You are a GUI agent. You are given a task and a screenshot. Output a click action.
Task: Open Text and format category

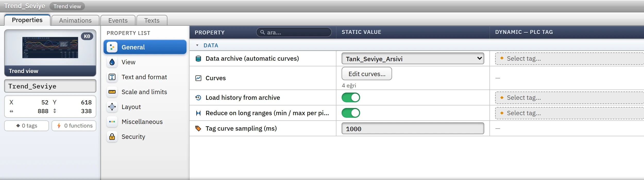[x=145, y=77]
